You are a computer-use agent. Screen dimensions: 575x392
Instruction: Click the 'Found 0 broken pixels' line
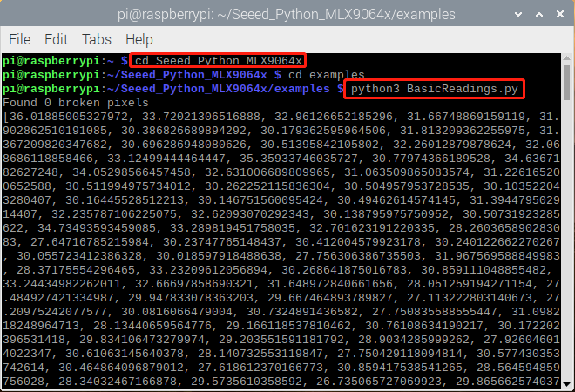pos(76,103)
